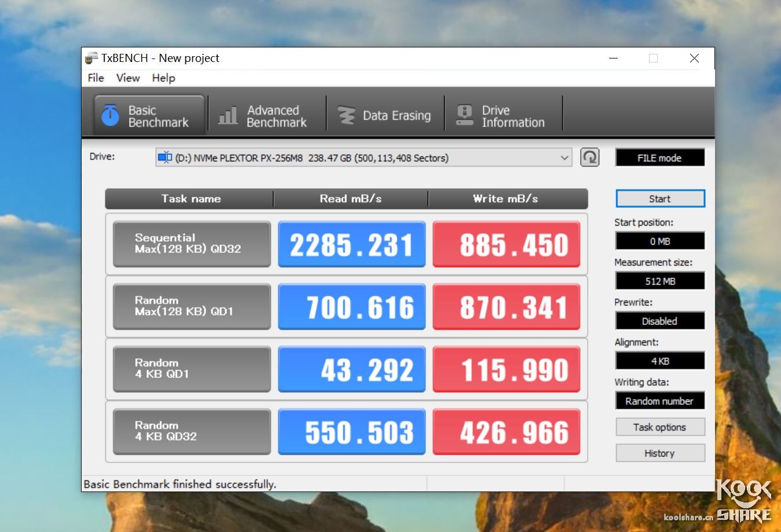The image size is (781, 532).
Task: Toggle the FILE mode button
Action: tap(659, 157)
